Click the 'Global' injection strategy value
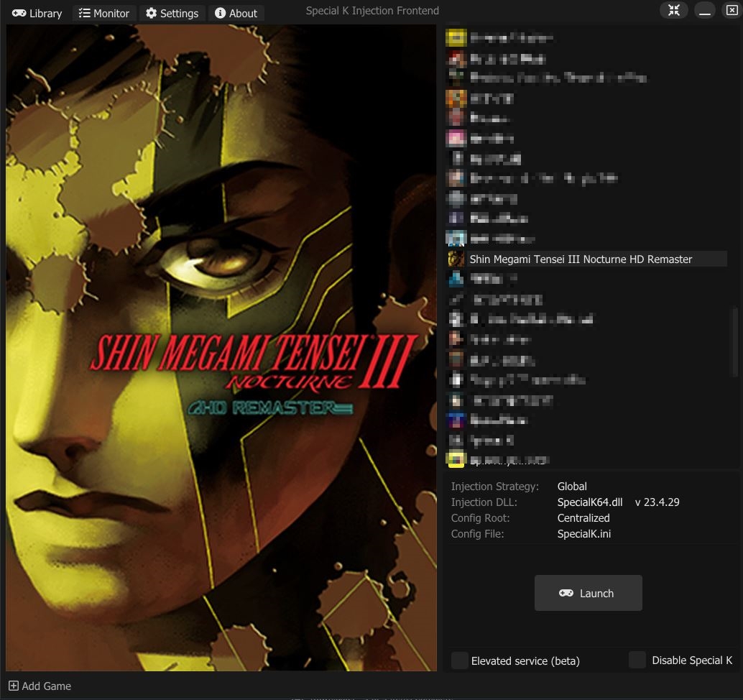 click(572, 487)
